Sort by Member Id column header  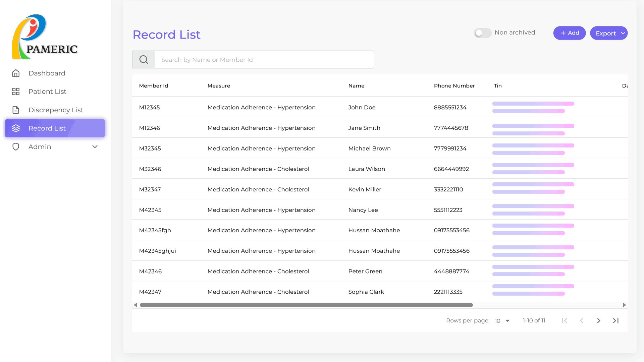154,86
